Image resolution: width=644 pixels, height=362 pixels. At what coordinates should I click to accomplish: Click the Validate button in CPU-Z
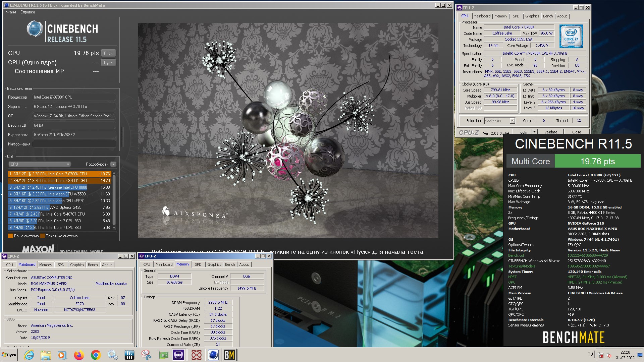(550, 132)
